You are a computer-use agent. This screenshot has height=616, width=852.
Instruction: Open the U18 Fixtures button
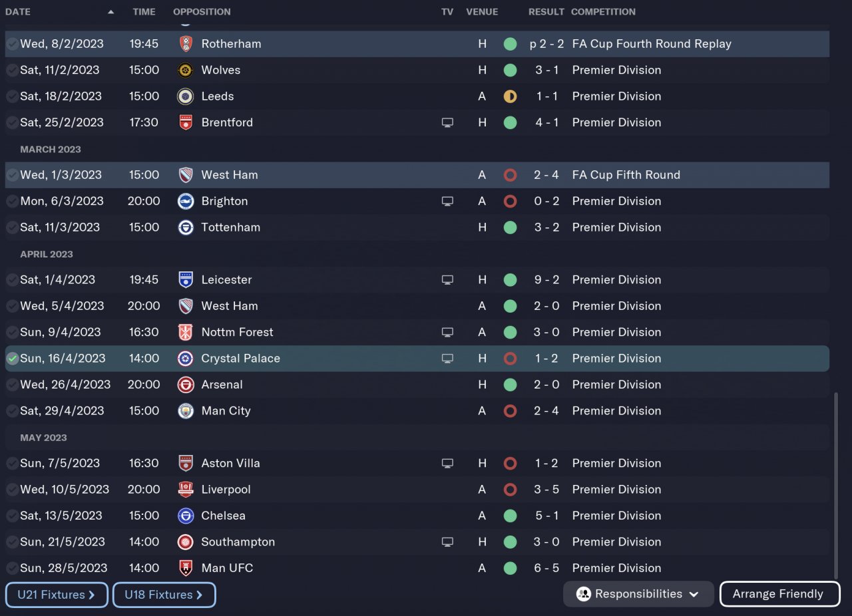[164, 595]
